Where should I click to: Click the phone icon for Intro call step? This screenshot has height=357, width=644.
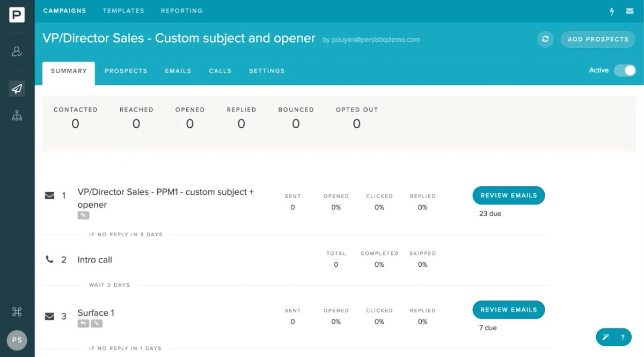coord(49,259)
